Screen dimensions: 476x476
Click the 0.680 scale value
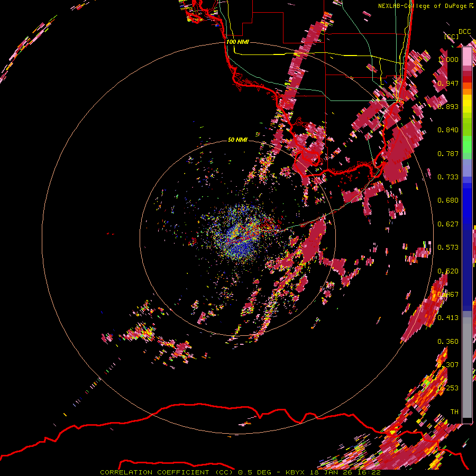[448, 200]
